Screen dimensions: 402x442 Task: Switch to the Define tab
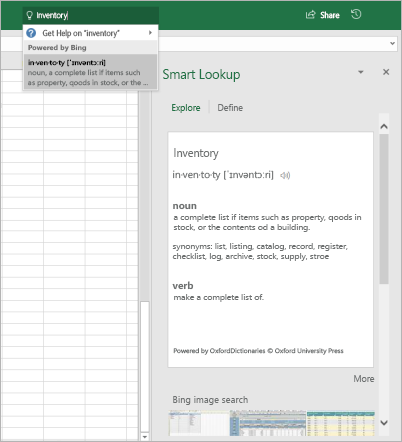tap(230, 108)
